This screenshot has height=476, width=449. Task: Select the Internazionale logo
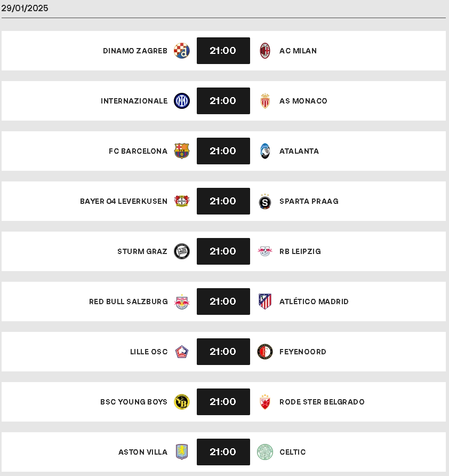[182, 101]
